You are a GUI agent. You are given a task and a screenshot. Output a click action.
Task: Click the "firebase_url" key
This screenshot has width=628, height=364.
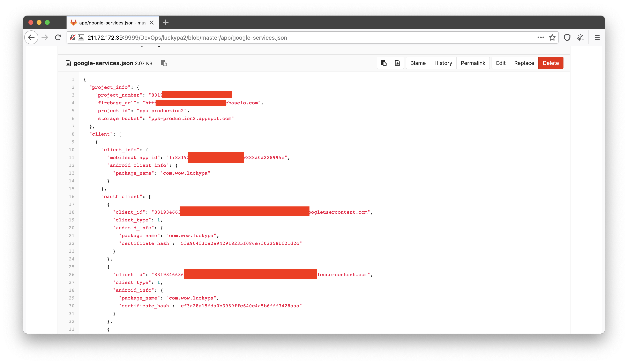[x=116, y=103]
